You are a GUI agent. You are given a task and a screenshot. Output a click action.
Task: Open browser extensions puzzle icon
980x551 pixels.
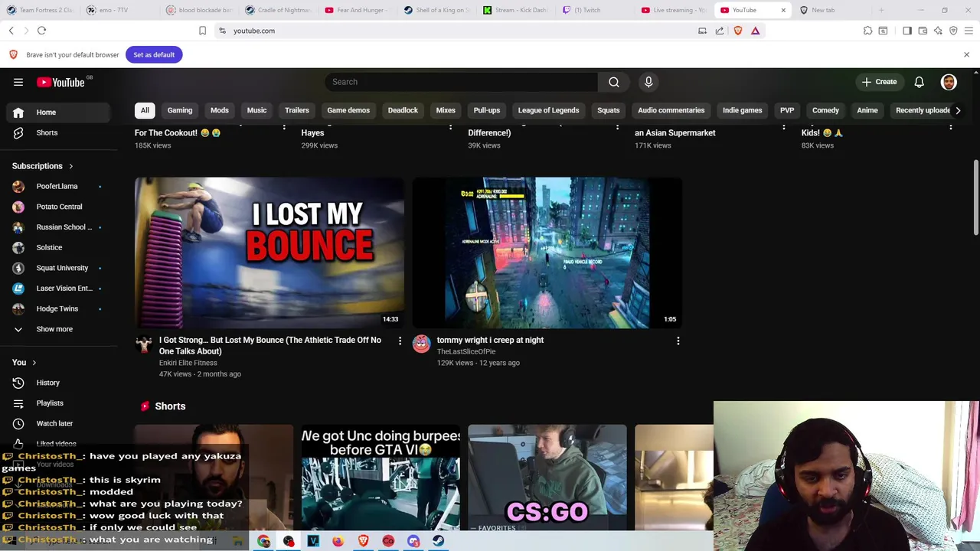867,31
